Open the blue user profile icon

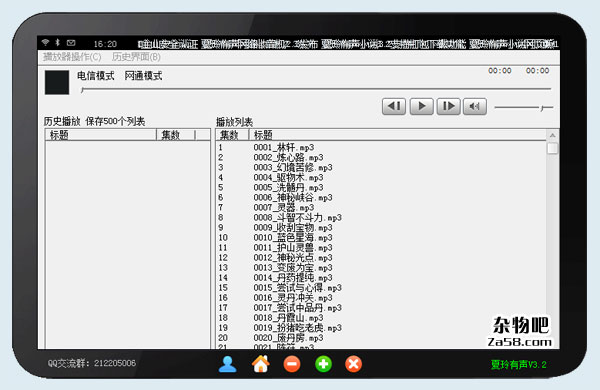coord(227,364)
